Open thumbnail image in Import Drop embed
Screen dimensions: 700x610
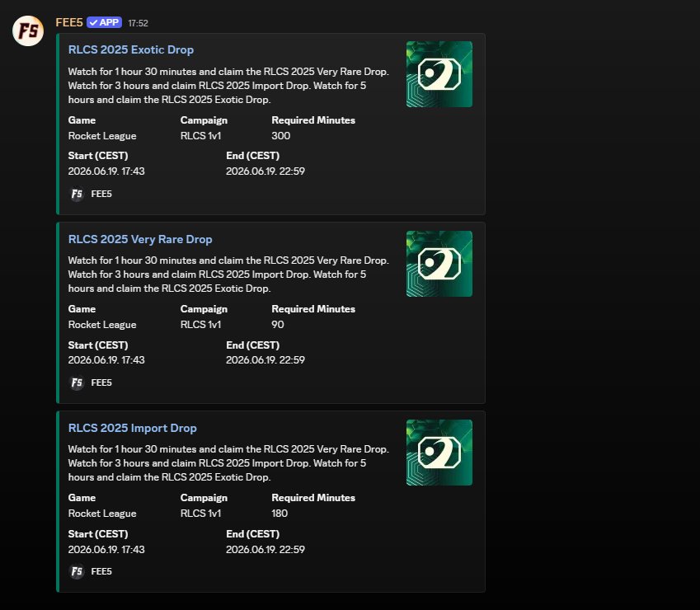(x=439, y=453)
